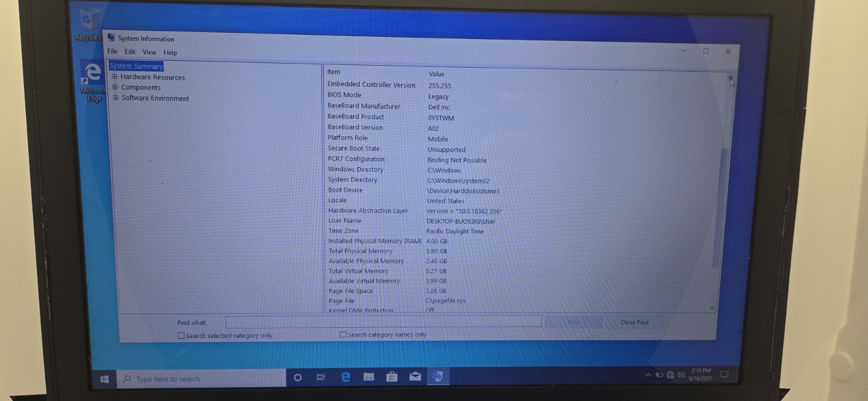The height and width of the screenshot is (401, 868).
Task: Click the taskbar search box
Action: coord(201,379)
